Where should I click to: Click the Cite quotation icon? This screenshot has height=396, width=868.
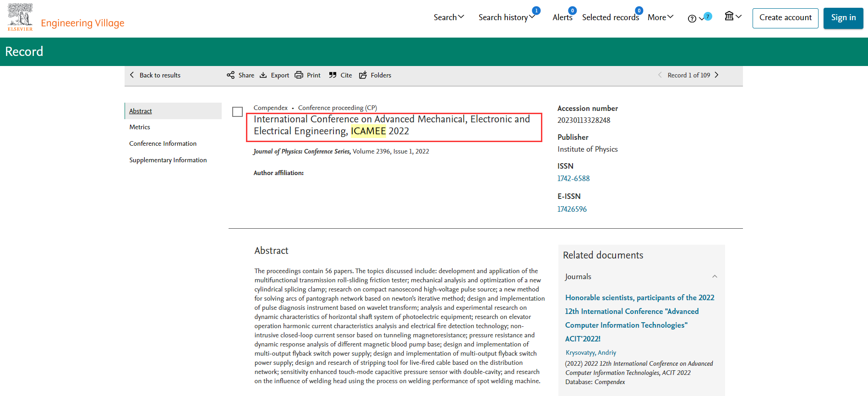333,75
